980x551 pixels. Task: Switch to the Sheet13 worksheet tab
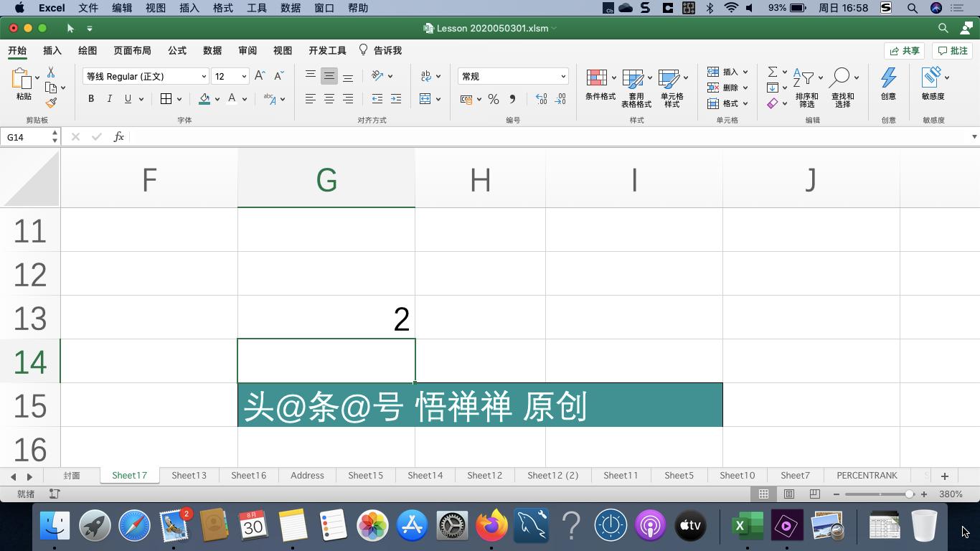point(189,475)
